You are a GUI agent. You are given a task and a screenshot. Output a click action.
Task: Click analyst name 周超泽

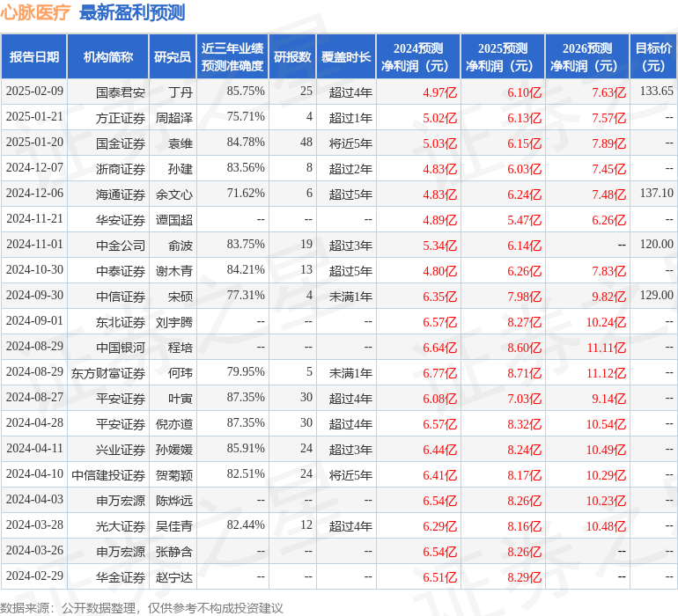[174, 118]
